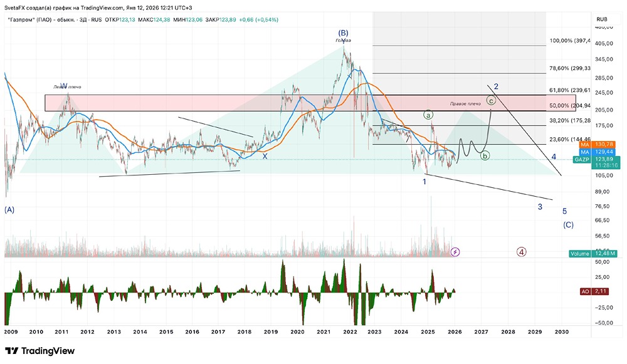
Task: Click the TradingView logo at bottom left
Action: (x=40, y=351)
